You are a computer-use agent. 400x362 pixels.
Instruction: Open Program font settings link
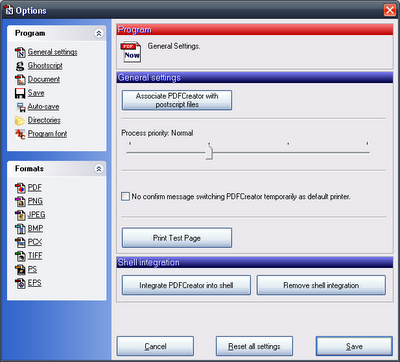click(47, 134)
